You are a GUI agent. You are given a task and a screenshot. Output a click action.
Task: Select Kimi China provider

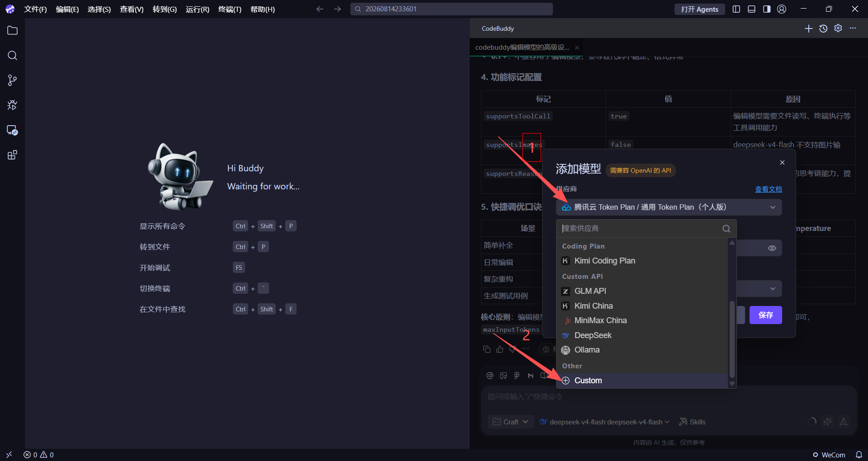click(x=642, y=306)
